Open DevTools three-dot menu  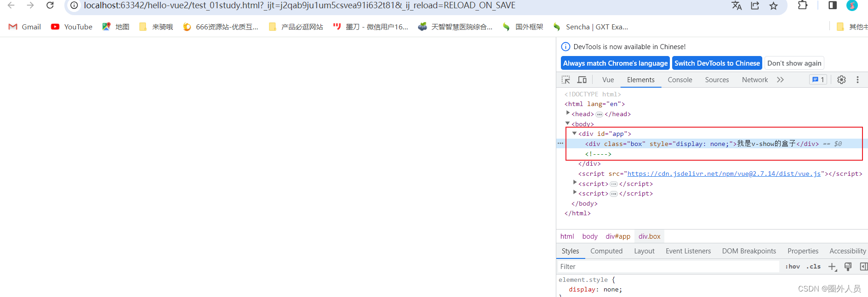click(857, 79)
